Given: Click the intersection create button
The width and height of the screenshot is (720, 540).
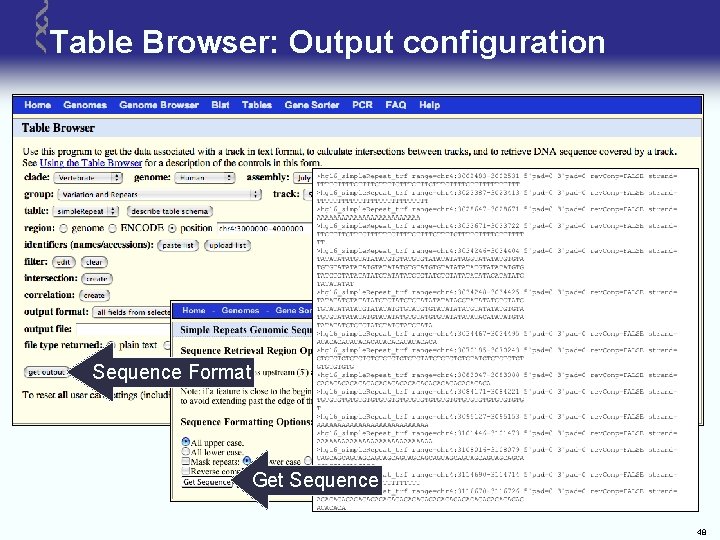Looking at the screenshot, I should (x=96, y=279).
